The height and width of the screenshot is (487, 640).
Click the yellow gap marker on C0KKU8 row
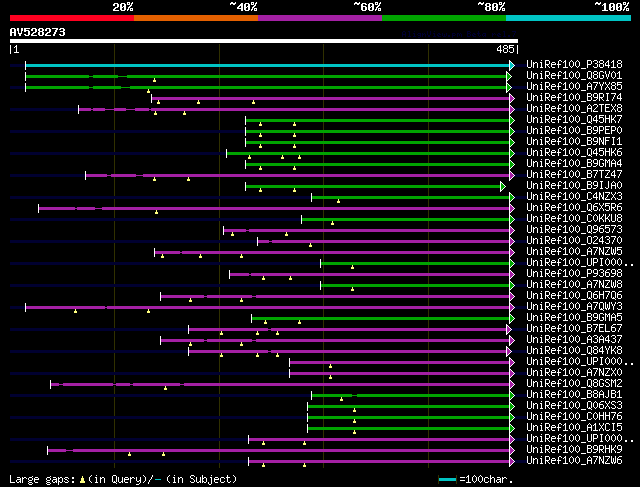click(x=333, y=223)
